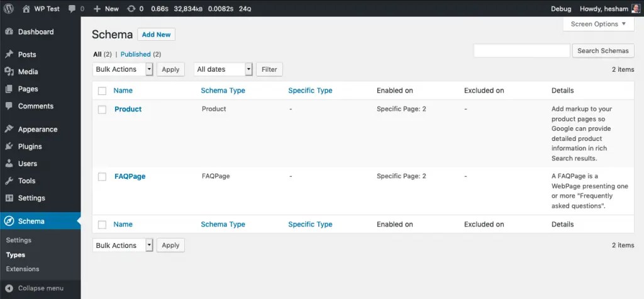The image size is (644, 299).
Task: Open the All dates dropdown
Action: tap(223, 69)
